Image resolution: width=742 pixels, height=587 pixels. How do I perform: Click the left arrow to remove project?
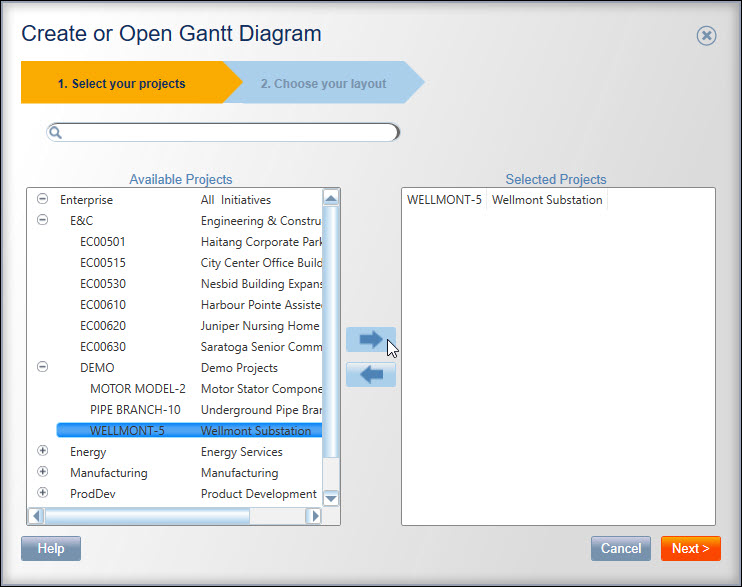(x=371, y=374)
